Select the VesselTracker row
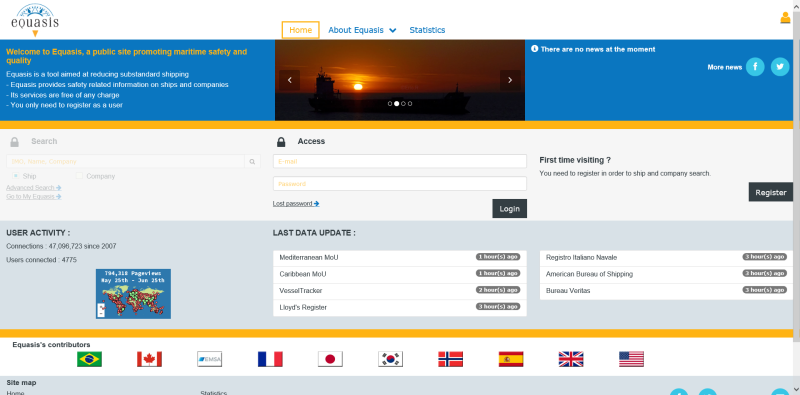Screen dimensions: 800x395 [400, 291]
